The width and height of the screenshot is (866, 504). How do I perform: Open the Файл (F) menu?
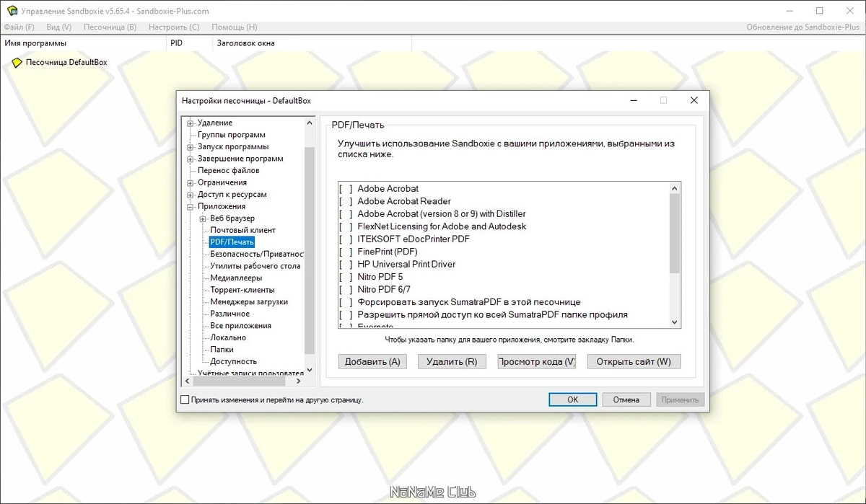[19, 27]
